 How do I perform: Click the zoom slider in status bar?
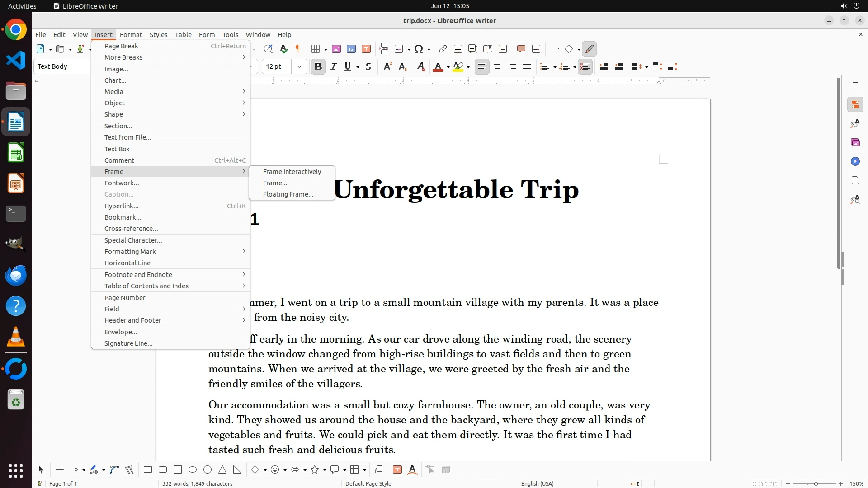[x=815, y=483]
